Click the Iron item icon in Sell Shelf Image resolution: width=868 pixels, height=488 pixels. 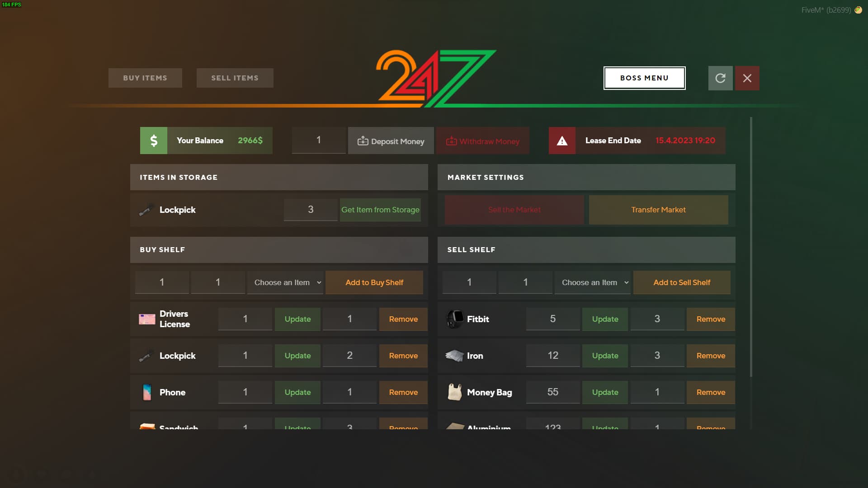click(x=455, y=356)
